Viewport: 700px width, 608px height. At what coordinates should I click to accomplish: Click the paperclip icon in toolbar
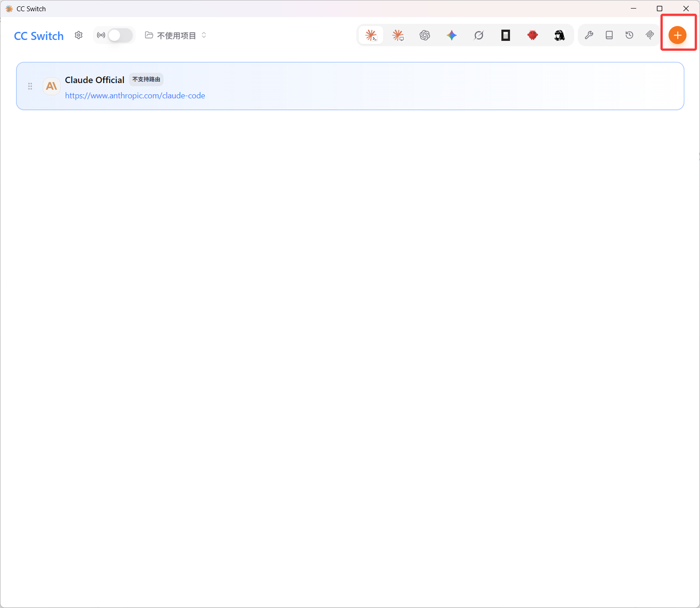650,35
